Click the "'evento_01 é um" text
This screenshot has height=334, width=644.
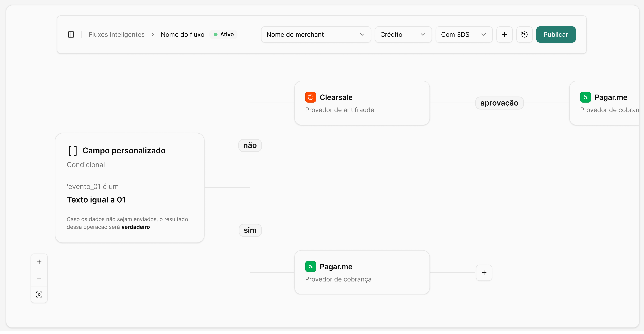tap(93, 187)
